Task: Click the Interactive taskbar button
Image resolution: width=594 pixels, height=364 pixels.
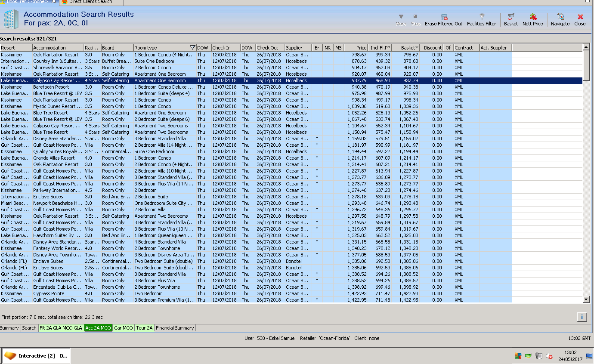Action: [37, 356]
